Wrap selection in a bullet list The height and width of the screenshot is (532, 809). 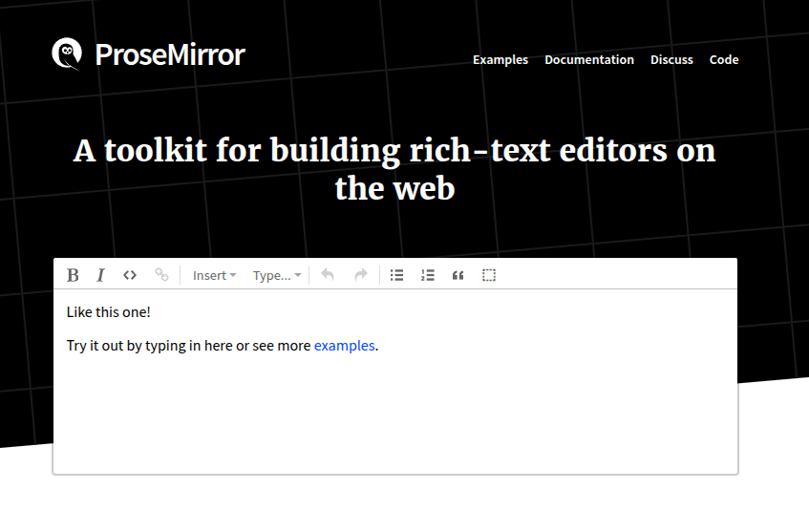point(396,275)
